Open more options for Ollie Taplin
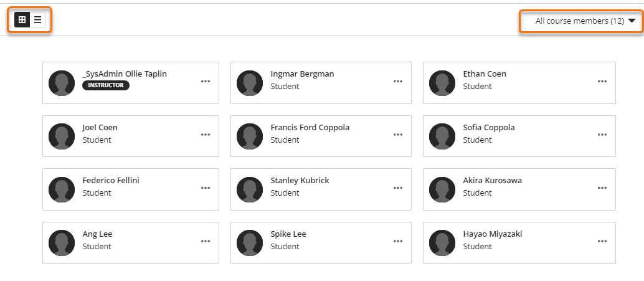The height and width of the screenshot is (281, 644). pyautogui.click(x=206, y=82)
